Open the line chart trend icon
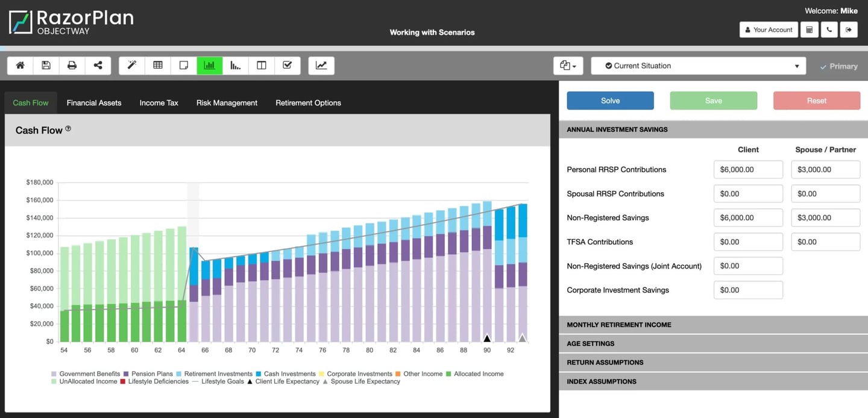The image size is (868, 418). tap(321, 66)
